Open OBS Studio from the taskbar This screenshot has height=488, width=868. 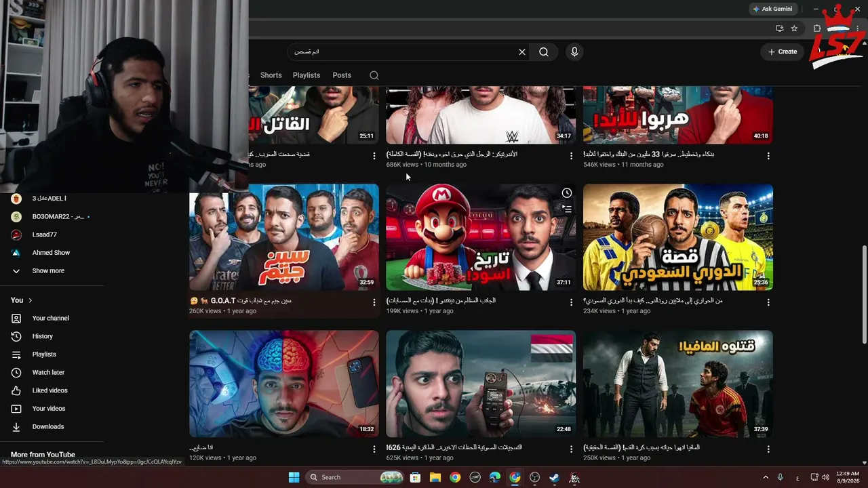535,477
